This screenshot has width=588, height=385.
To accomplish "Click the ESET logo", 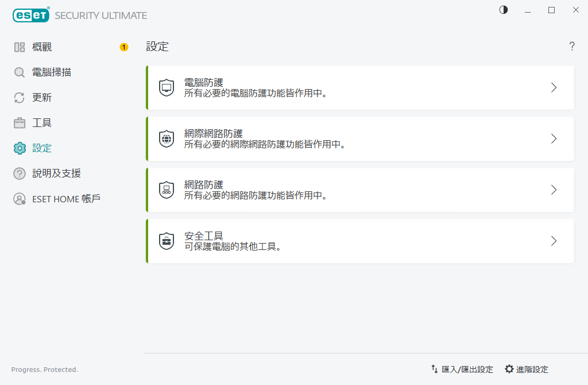I will (x=31, y=15).
